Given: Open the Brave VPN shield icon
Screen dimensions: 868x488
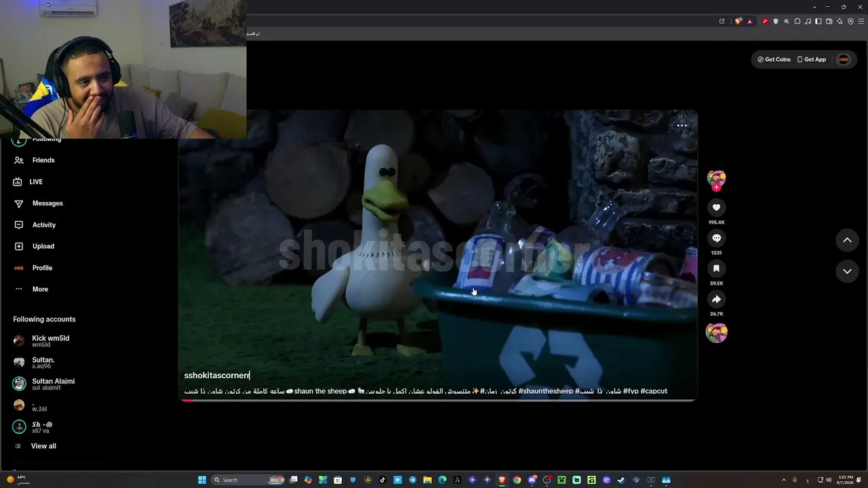Looking at the screenshot, I should (850, 21).
